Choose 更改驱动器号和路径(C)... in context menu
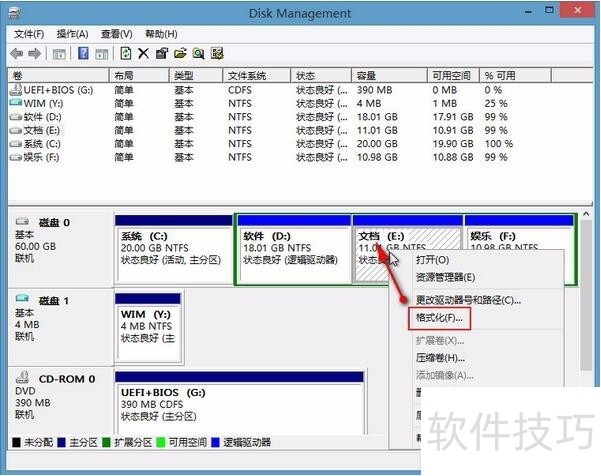 [x=468, y=300]
